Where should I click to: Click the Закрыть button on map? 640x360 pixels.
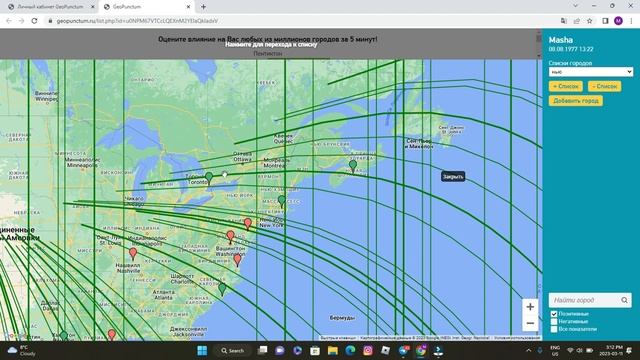pyautogui.click(x=453, y=176)
